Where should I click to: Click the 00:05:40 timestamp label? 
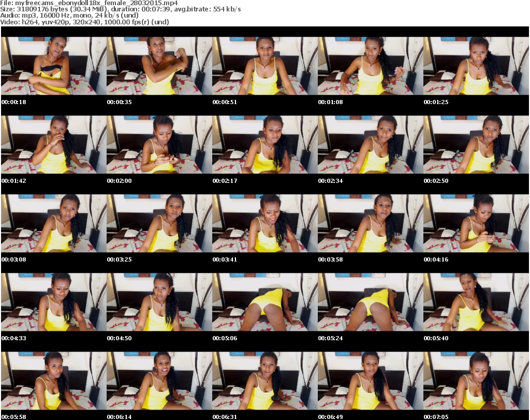436,338
